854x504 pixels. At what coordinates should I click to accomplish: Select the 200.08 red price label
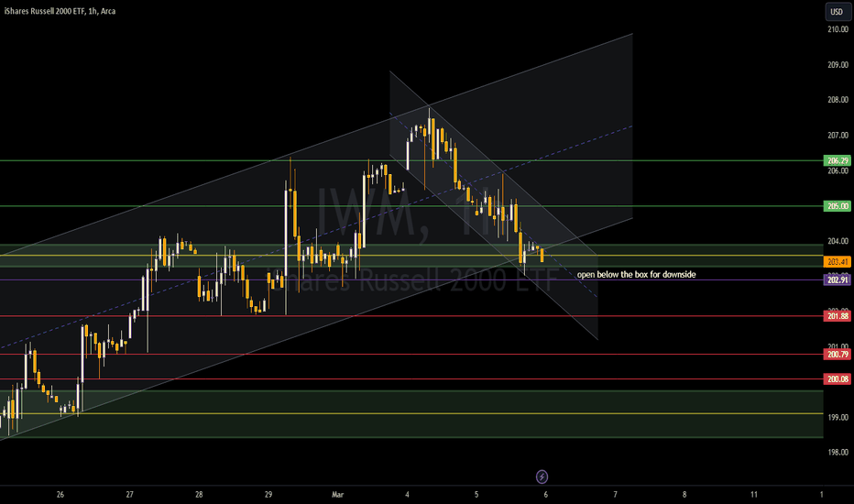[838, 379]
